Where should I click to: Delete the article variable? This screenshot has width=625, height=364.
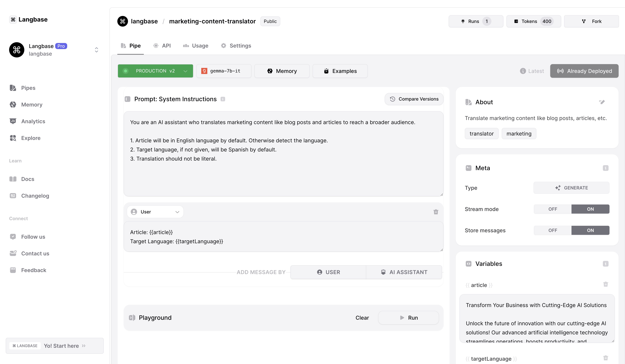(x=605, y=284)
